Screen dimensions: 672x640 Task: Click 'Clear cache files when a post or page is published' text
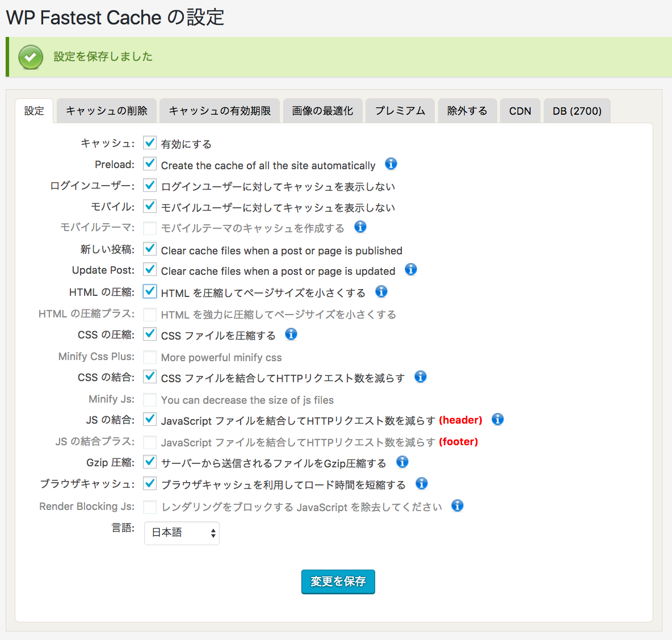[282, 251]
